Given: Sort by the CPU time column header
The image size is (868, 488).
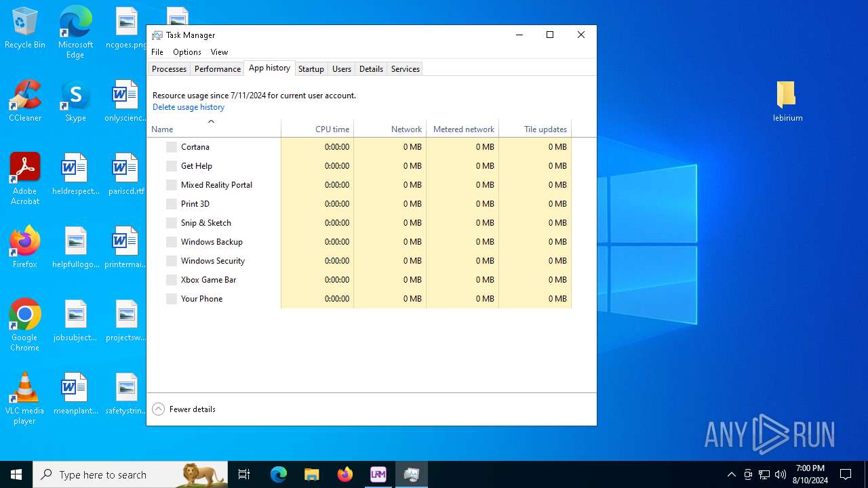Looking at the screenshot, I should coord(317,128).
